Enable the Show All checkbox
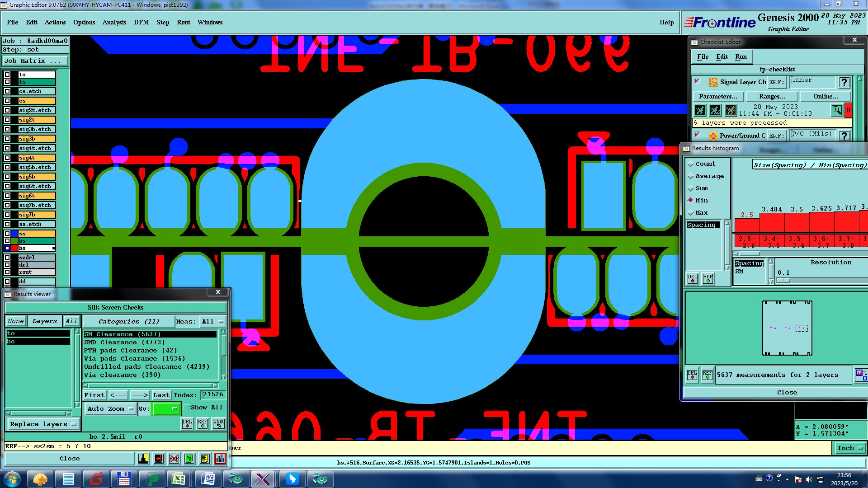This screenshot has height=488, width=868. pyautogui.click(x=187, y=408)
